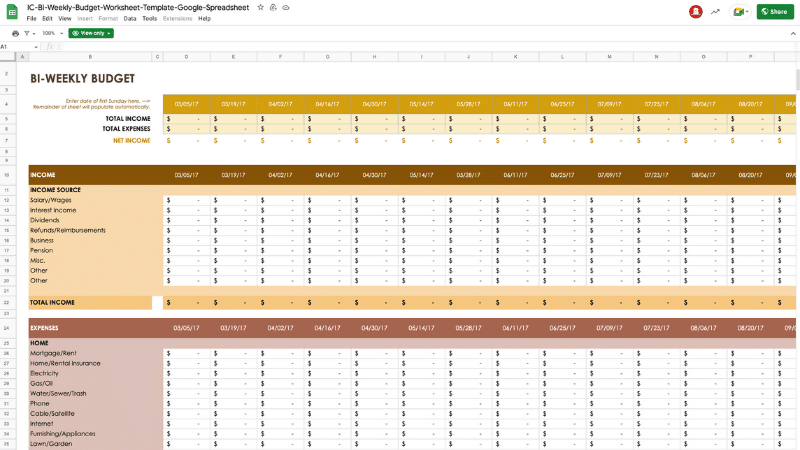Click the 03/05/17 date in the summary header
The height and width of the screenshot is (450, 800).
(186, 104)
